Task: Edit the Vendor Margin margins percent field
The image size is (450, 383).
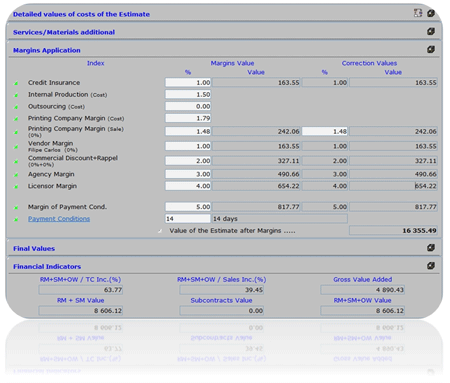Action: (188, 146)
